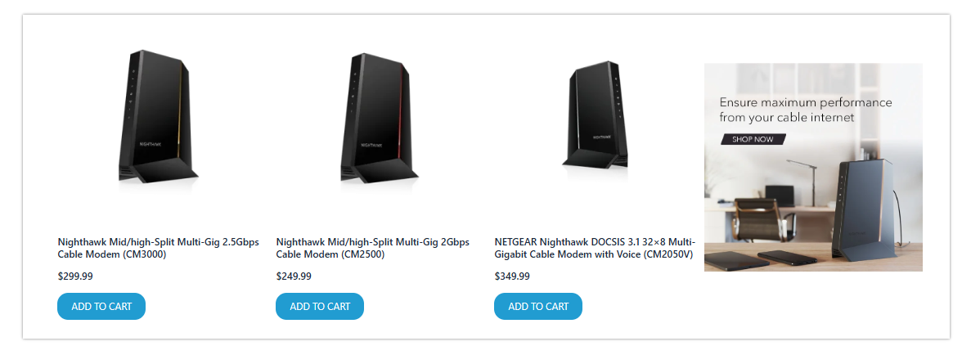The image size is (980, 355).
Task: Open the NETGEAR DOCSIS 3.1 CM2050V title link
Action: point(595,248)
